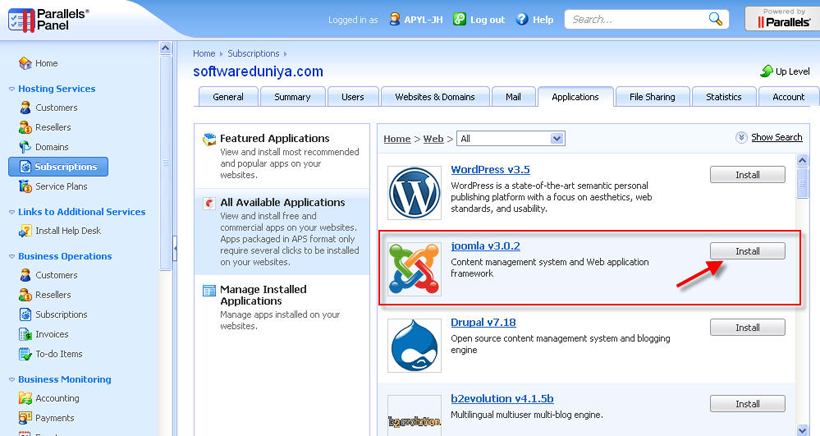Image resolution: width=820 pixels, height=436 pixels.
Task: Click the Domains globe icon
Action: tap(25, 147)
